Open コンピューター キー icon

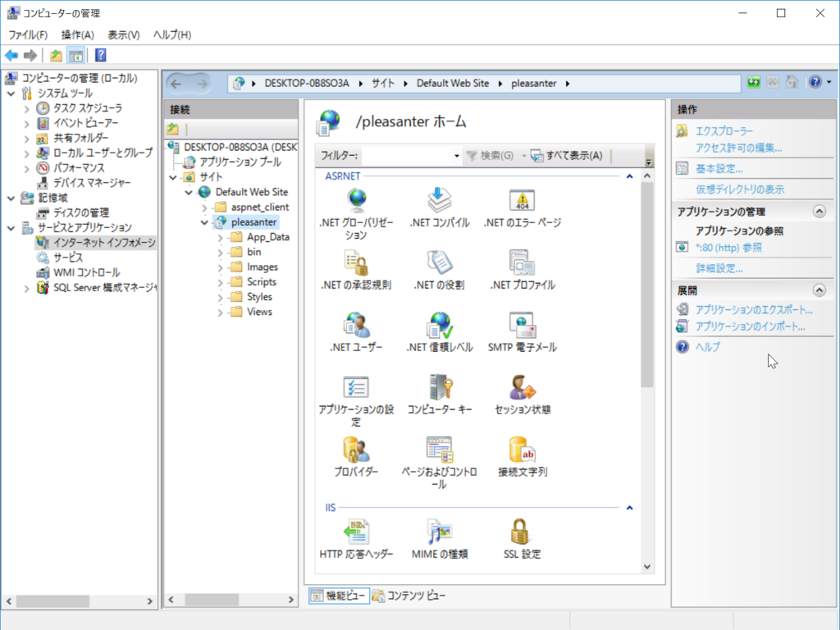click(x=440, y=395)
